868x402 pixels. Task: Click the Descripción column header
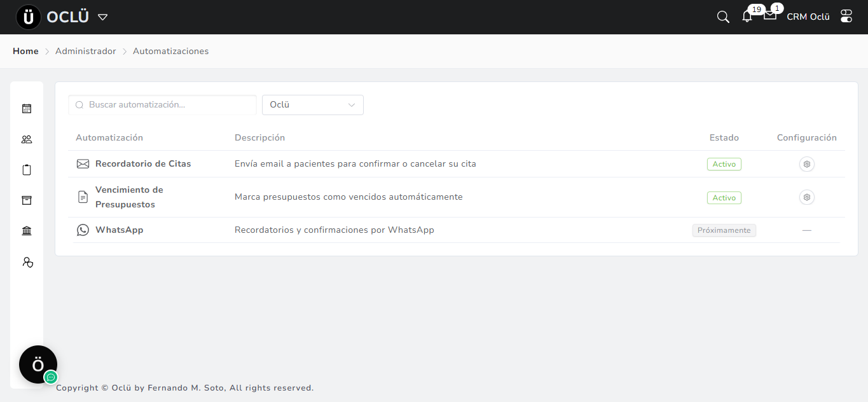coord(259,138)
